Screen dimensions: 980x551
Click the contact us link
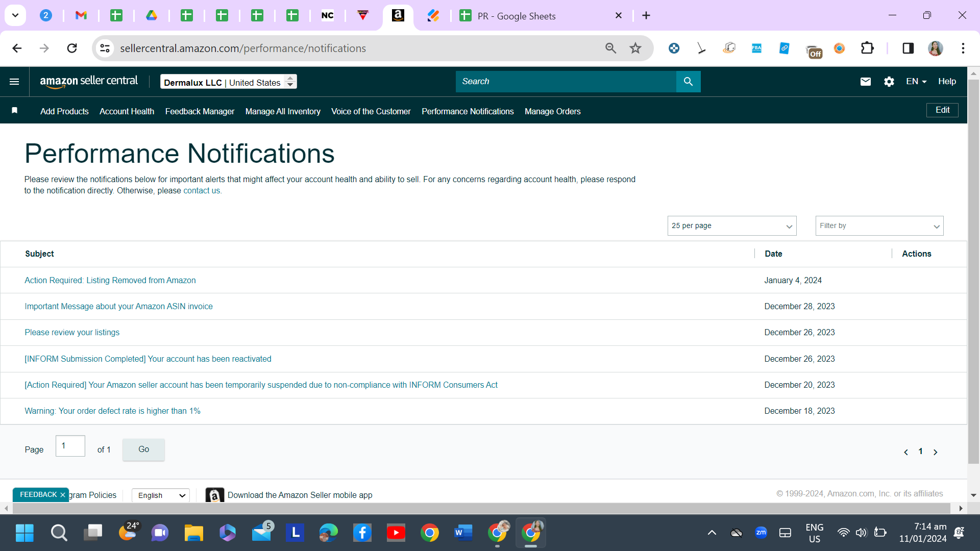(202, 191)
